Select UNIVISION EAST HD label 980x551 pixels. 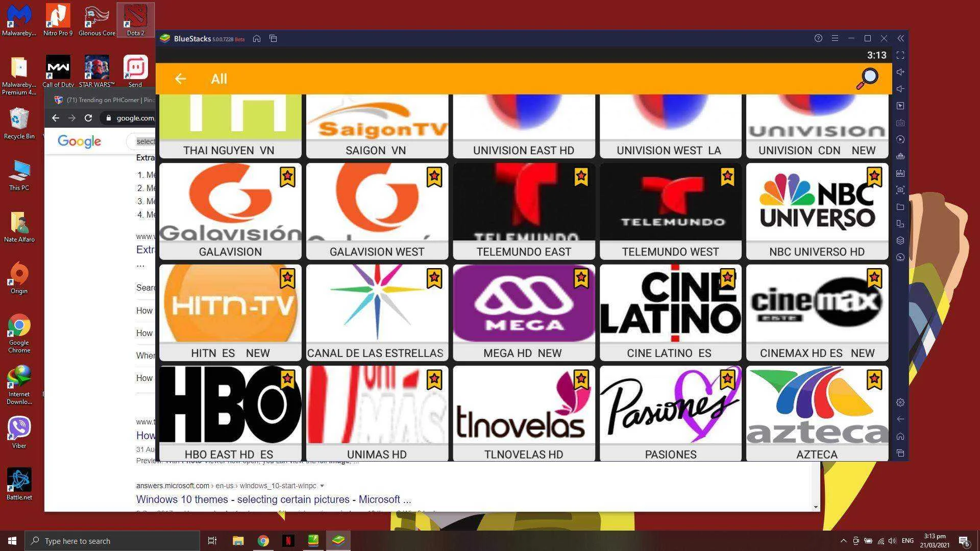(x=524, y=150)
